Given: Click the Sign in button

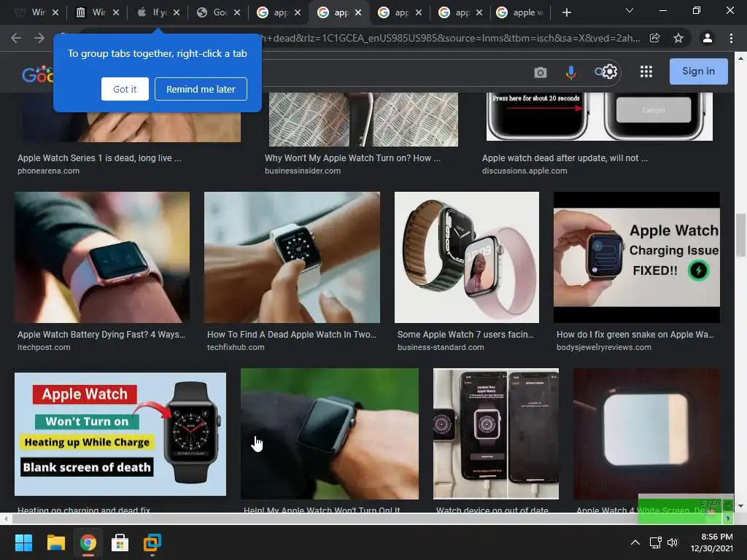Looking at the screenshot, I should (x=698, y=71).
